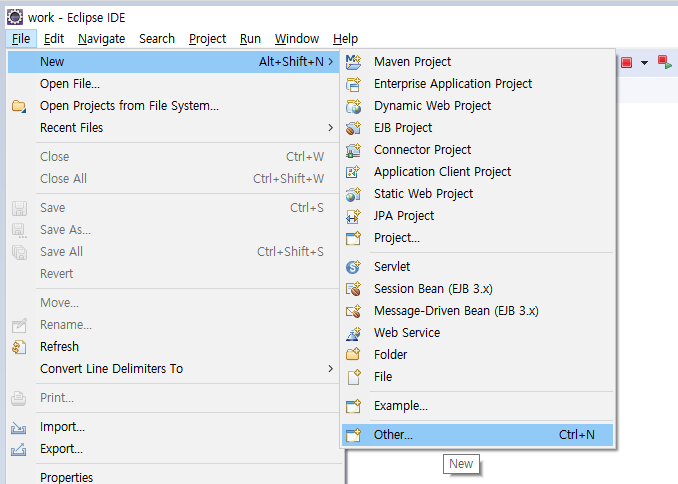The height and width of the screenshot is (484, 678).
Task: Open the Help menu
Action: [x=345, y=39]
